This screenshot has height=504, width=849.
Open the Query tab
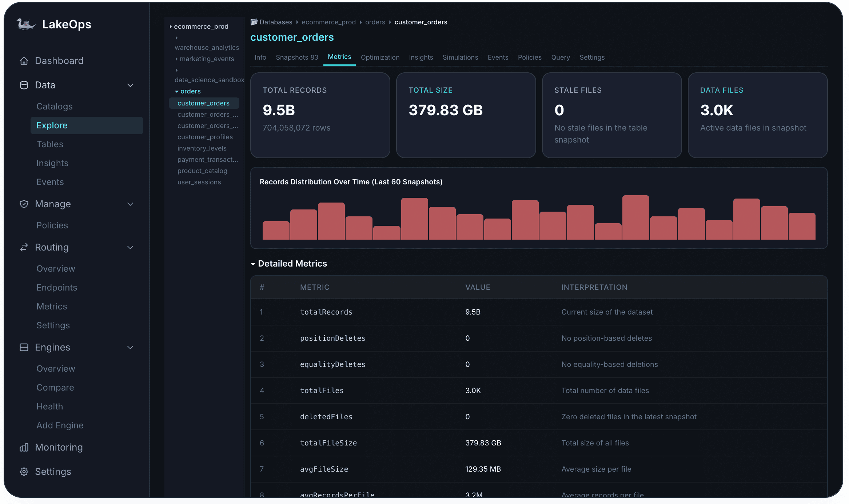(561, 57)
